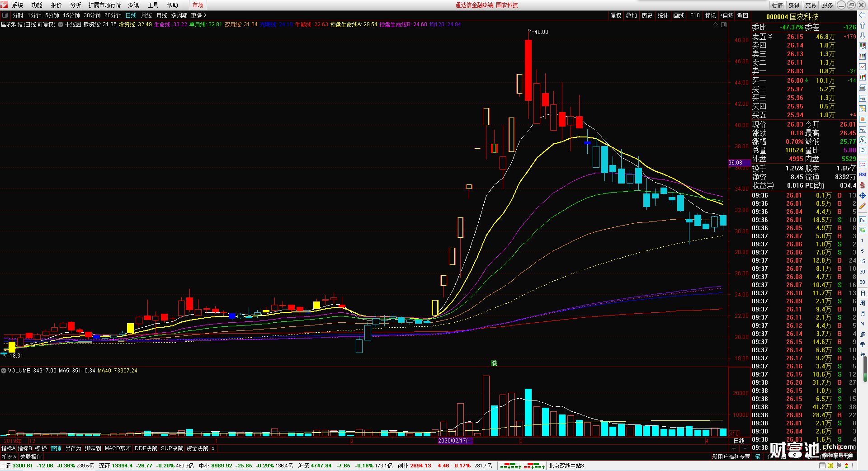Toggle the PE(动) label option
Viewport: 868px width, 471px height.
coord(815,185)
